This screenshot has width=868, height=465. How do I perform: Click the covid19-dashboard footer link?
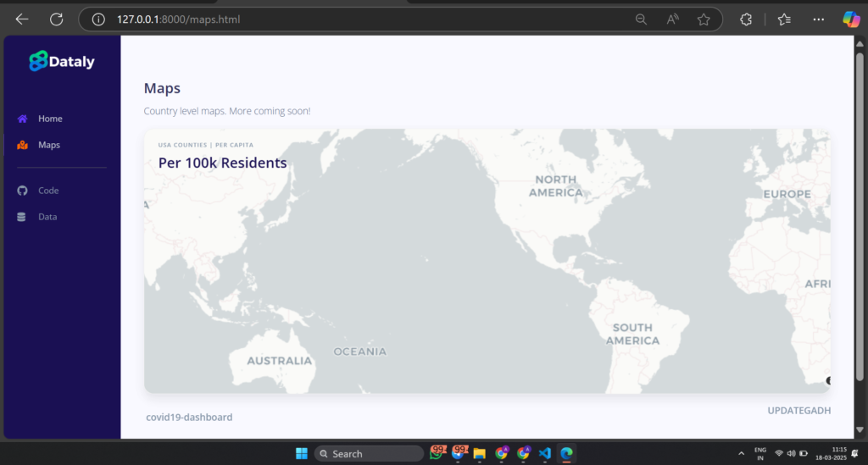point(189,418)
